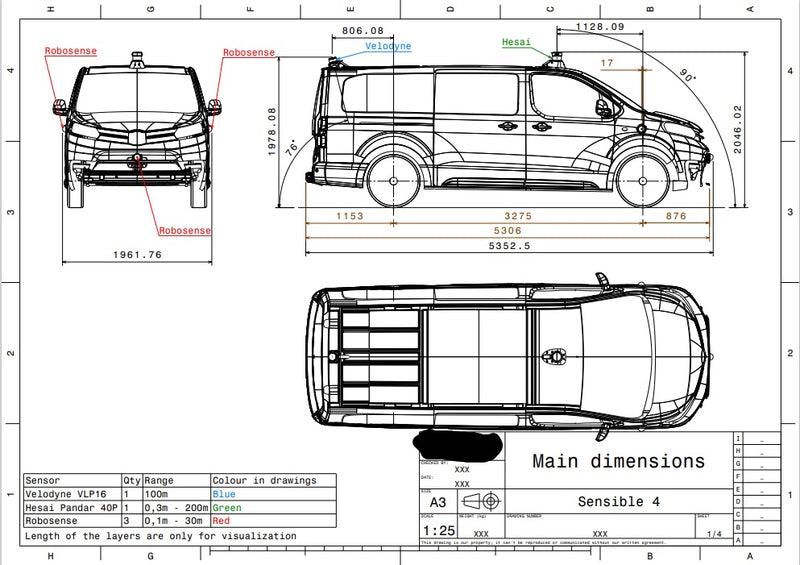
Task: Click the 'Hesai Pandar 40P' table row
Action: click(x=72, y=507)
